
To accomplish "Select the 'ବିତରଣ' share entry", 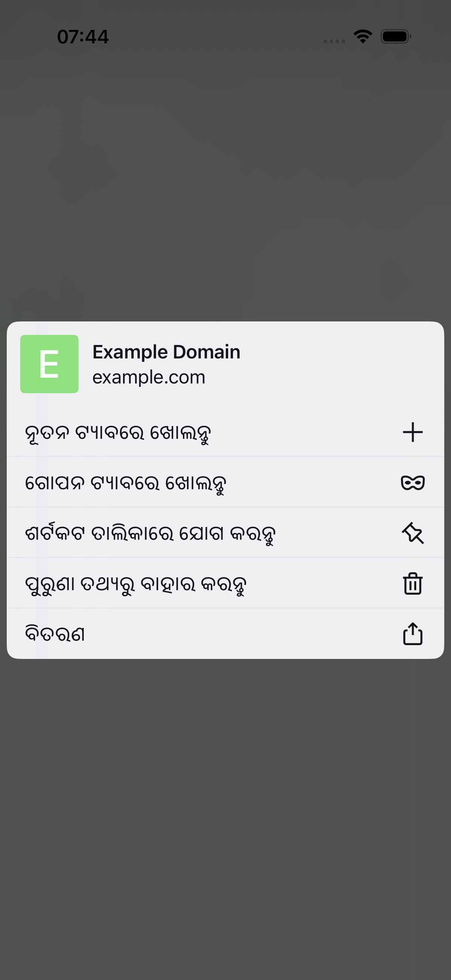I will 225,634.
